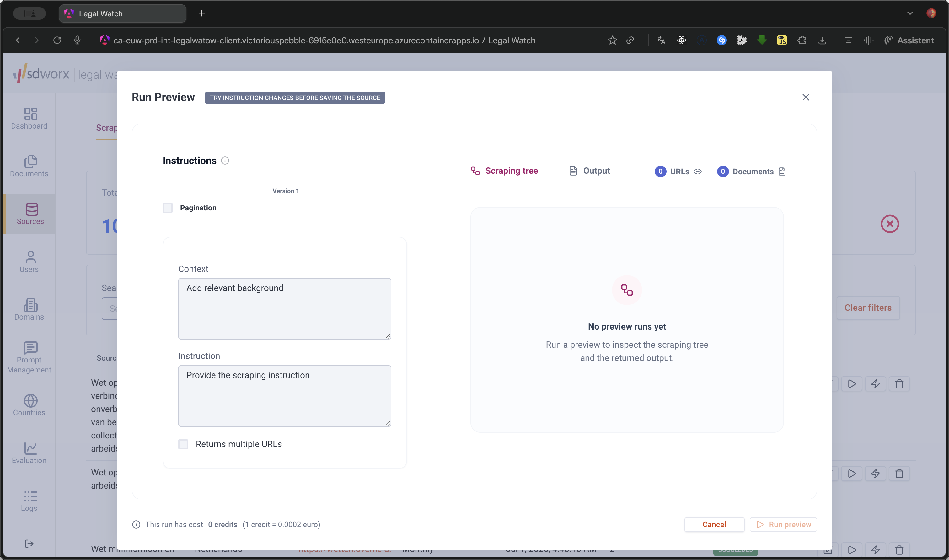Viewport: 949px width, 560px height.
Task: Open the Documents counter tab
Action: (751, 172)
